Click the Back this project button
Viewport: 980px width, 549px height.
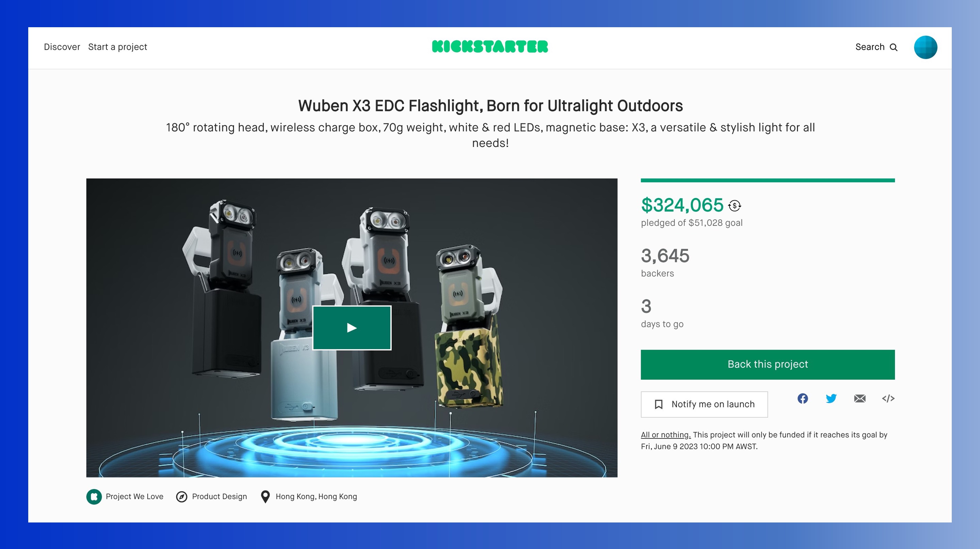click(x=768, y=364)
